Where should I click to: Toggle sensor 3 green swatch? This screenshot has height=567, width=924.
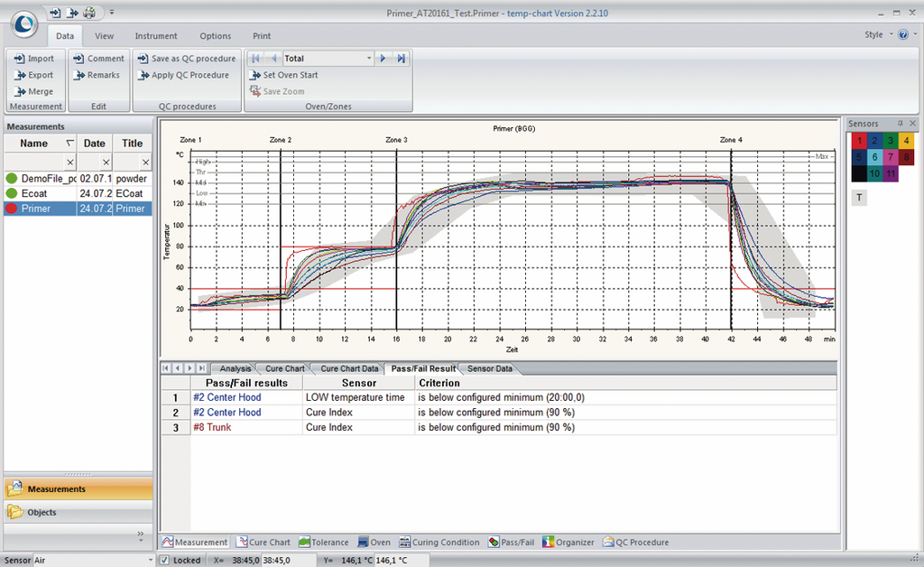click(x=891, y=141)
